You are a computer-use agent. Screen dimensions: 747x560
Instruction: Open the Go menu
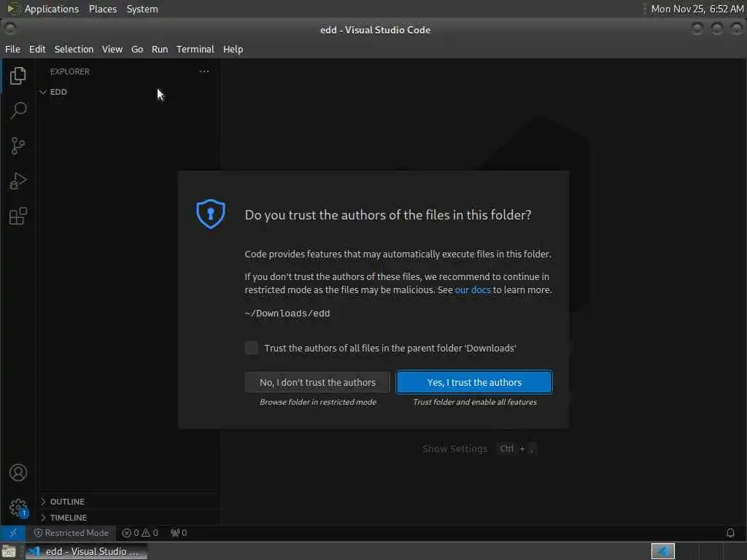[137, 49]
